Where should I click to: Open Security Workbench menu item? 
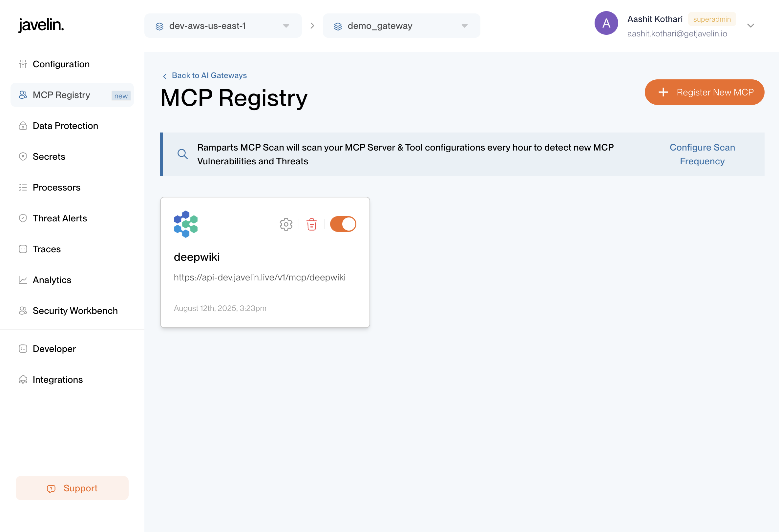(75, 311)
